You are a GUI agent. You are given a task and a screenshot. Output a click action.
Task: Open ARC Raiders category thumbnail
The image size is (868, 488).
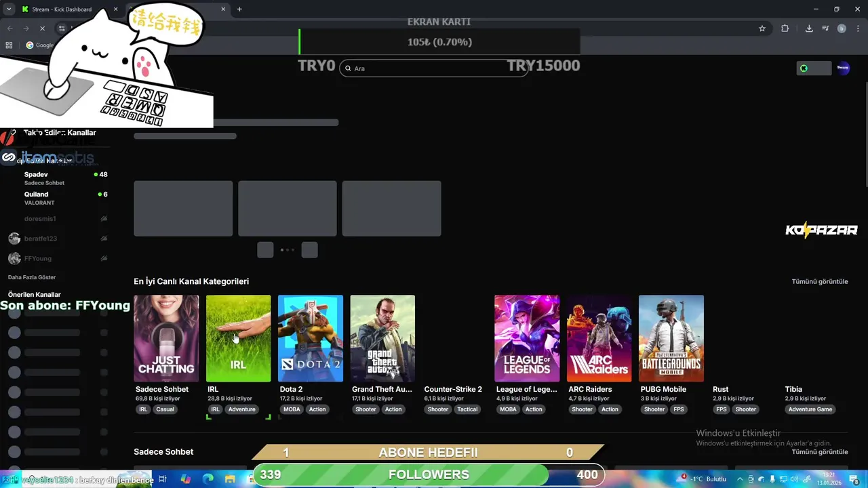[599, 338]
